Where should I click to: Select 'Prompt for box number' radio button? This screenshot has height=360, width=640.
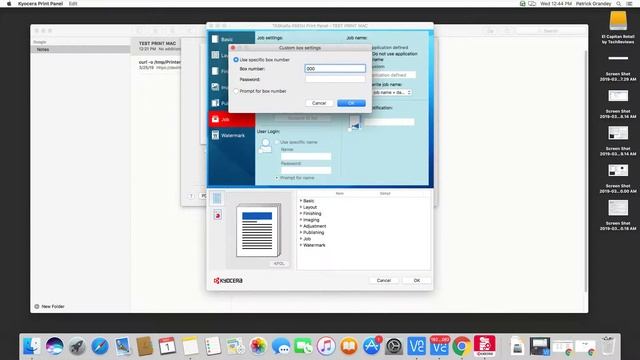click(x=236, y=91)
